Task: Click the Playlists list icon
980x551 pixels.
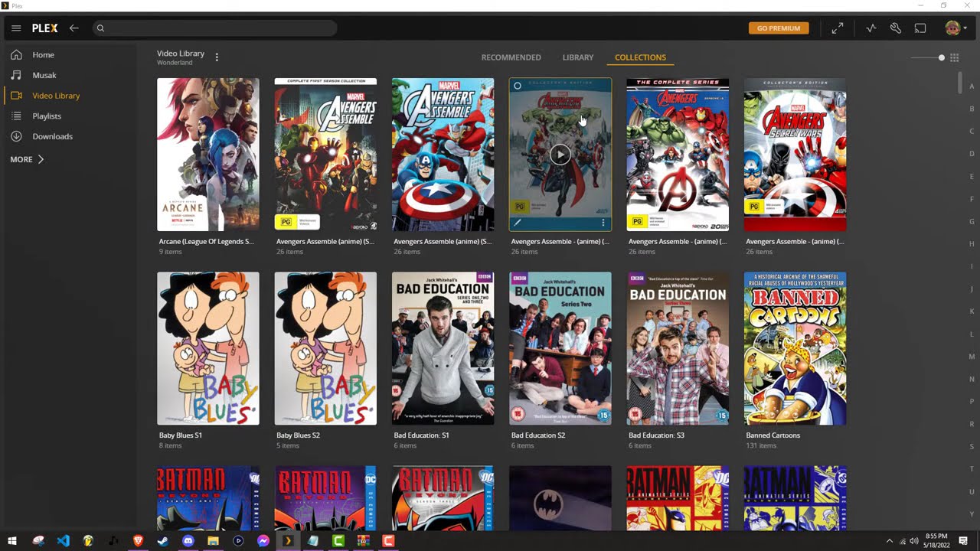Action: pos(16,116)
